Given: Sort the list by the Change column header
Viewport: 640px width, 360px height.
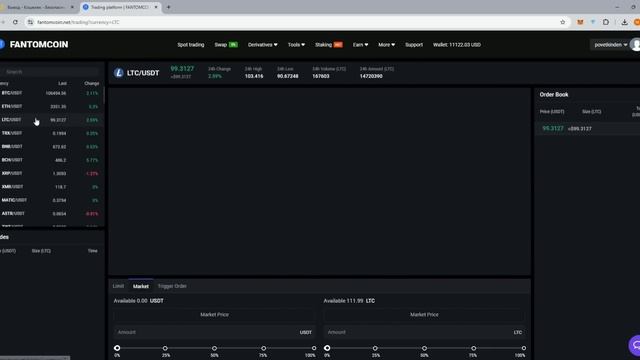Looking at the screenshot, I should [92, 83].
